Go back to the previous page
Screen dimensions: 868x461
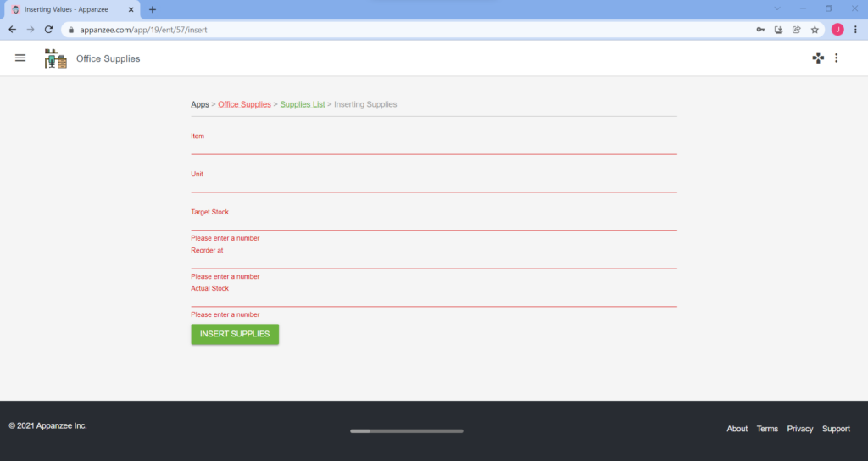[12, 30]
